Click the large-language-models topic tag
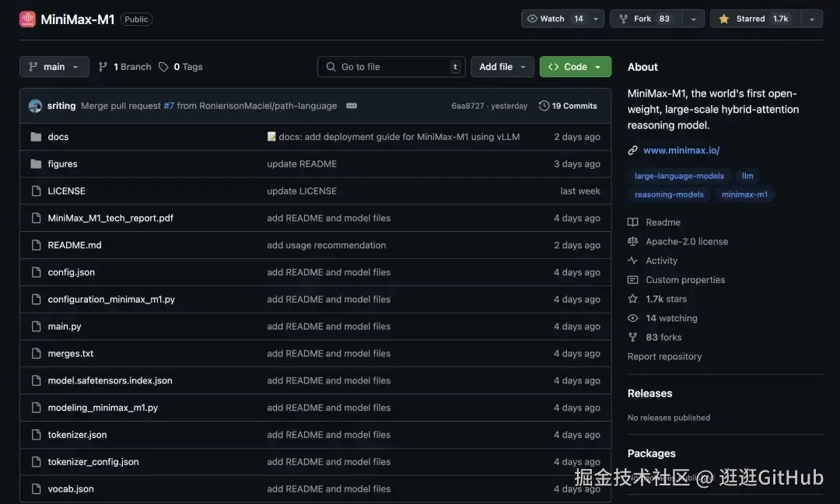Screen dimensions: 840x504 tap(679, 176)
